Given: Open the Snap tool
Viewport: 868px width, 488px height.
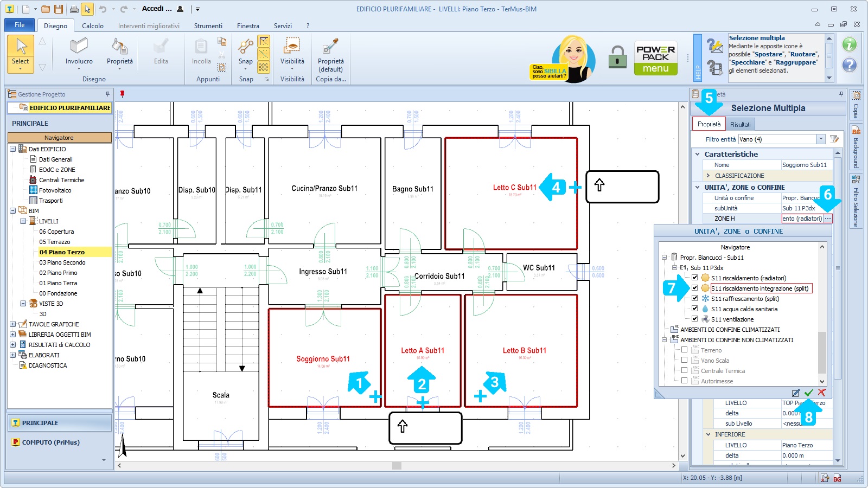Looking at the screenshot, I should click(246, 53).
